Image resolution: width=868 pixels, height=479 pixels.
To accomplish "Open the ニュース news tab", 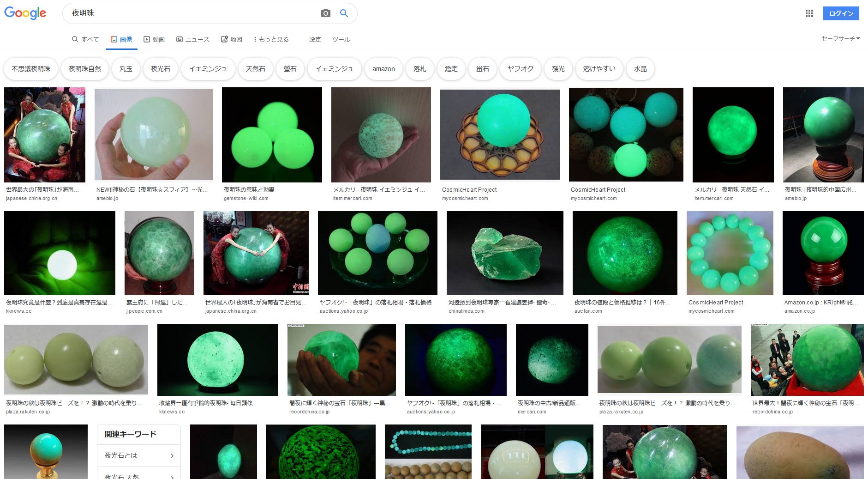I will tap(193, 39).
